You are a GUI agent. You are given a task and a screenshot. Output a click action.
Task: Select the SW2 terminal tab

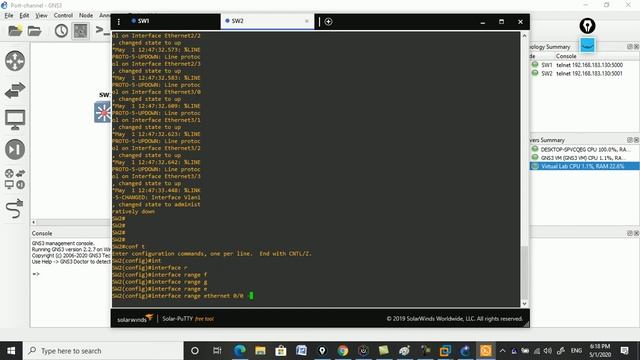click(267, 21)
